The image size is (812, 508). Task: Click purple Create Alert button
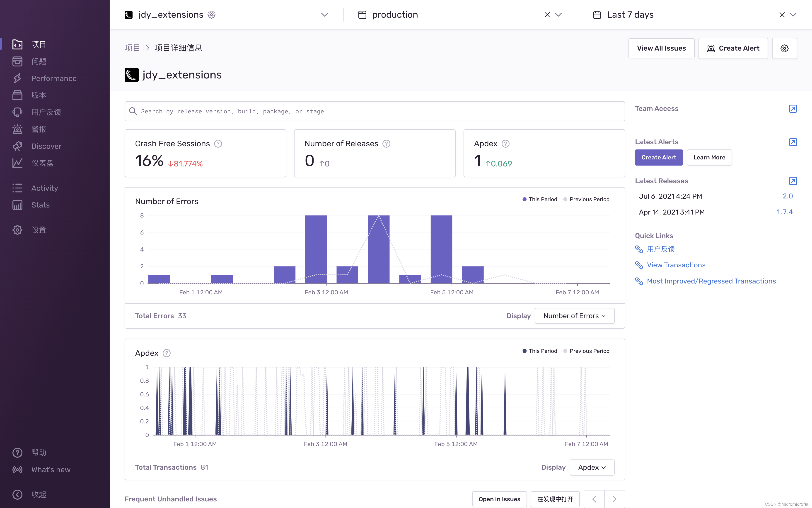(659, 158)
